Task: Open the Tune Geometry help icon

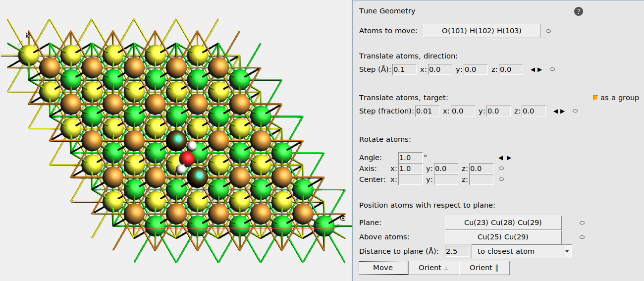Action: tap(579, 11)
